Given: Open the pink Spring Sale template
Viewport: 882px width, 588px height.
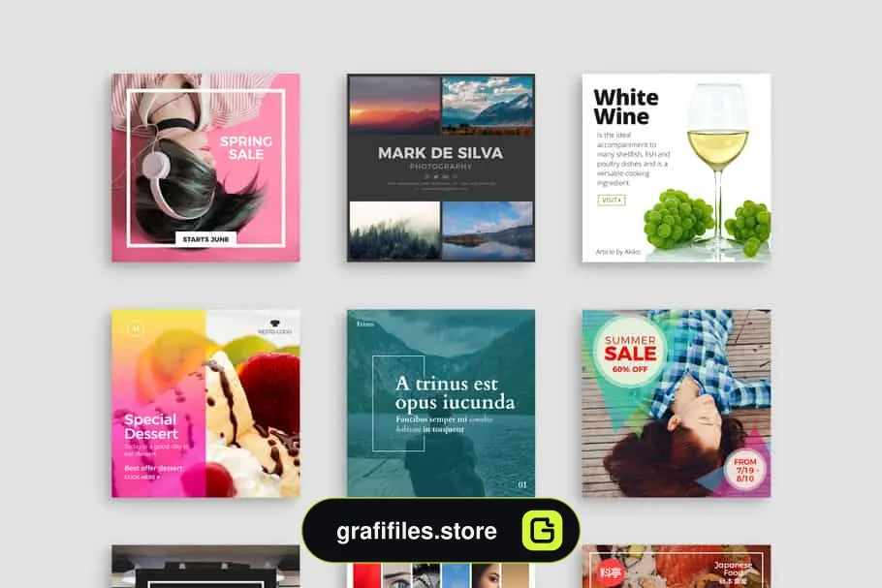Looking at the screenshot, I should pyautogui.click(x=205, y=168).
